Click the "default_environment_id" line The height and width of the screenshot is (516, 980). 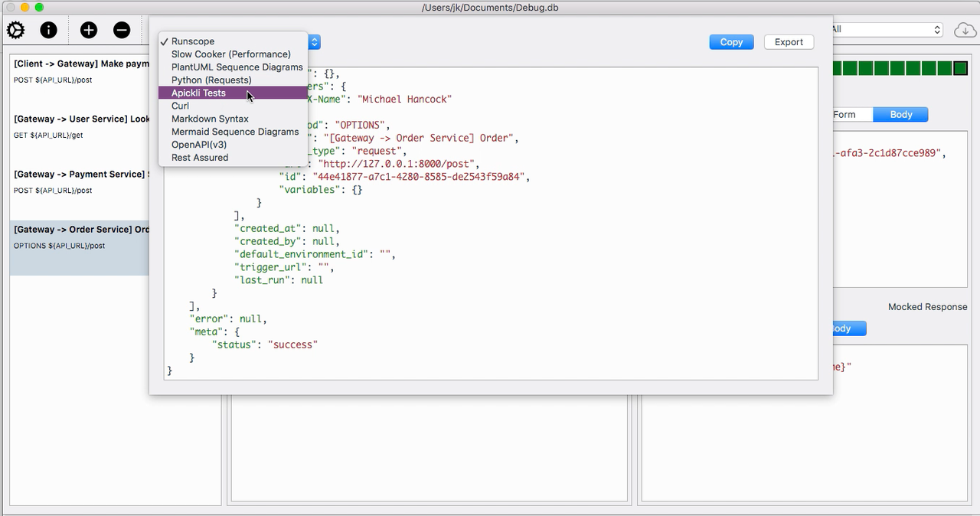pyautogui.click(x=315, y=254)
